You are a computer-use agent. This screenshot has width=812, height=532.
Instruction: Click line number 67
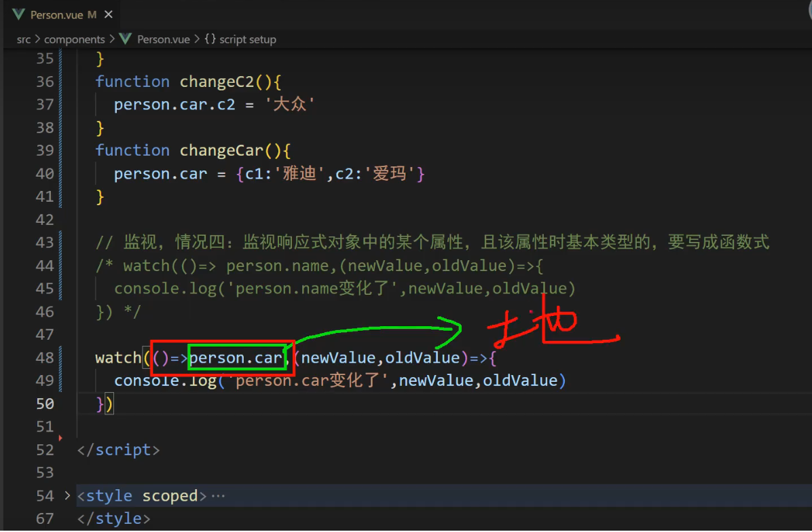point(45,518)
